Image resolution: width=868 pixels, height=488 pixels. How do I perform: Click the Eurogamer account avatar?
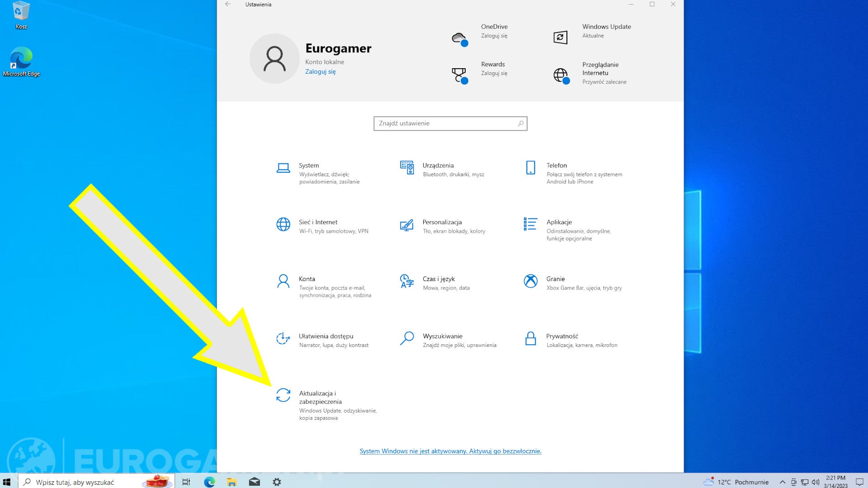tap(274, 59)
